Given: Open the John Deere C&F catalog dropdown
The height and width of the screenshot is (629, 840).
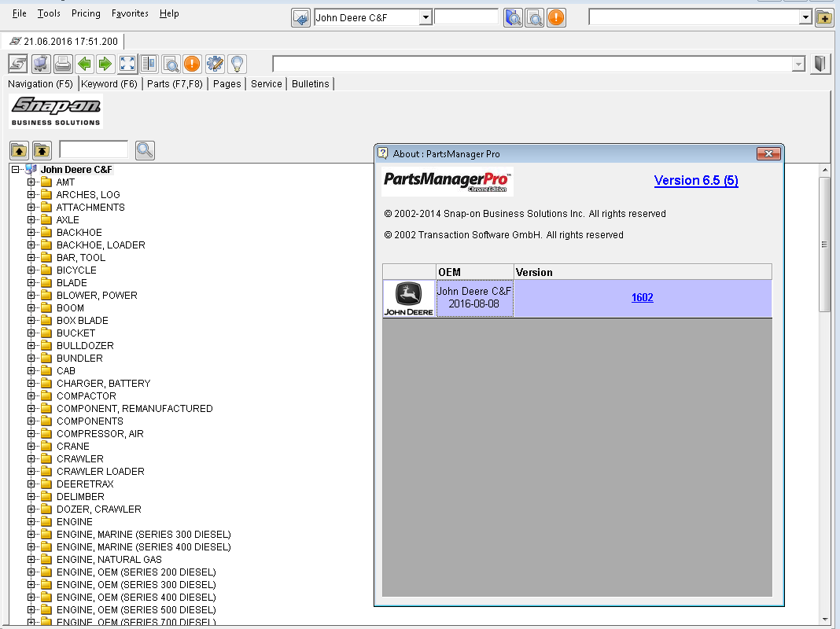Looking at the screenshot, I should pyautogui.click(x=426, y=17).
